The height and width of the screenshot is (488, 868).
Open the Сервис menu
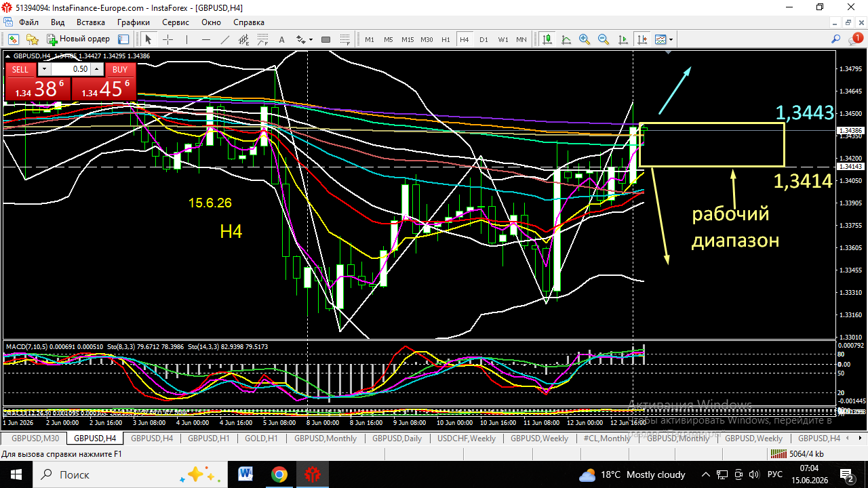point(176,22)
